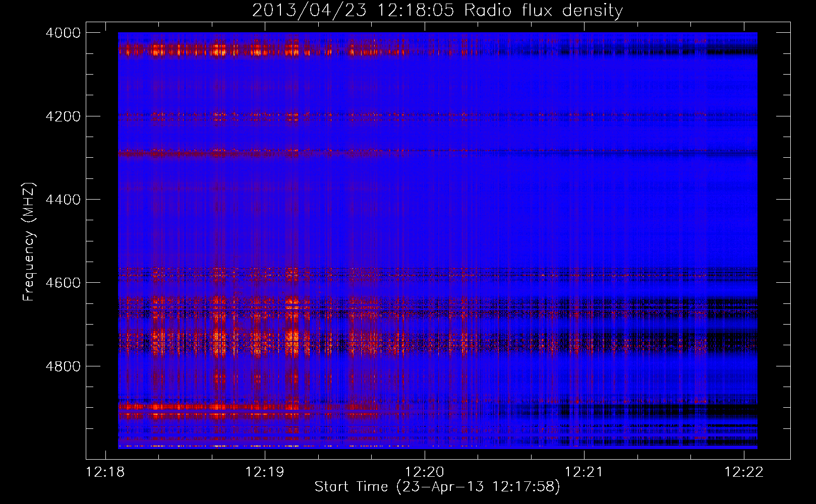Click the 12:22 time axis label
Screen dimensions: 816x504
pos(744,472)
